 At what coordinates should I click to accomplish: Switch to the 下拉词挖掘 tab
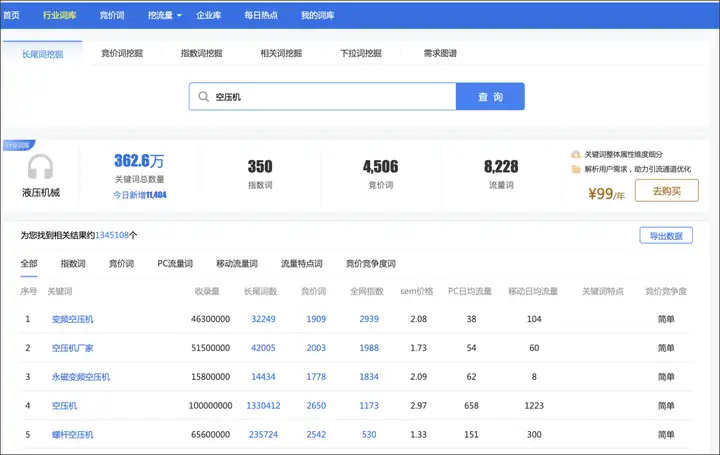[361, 53]
